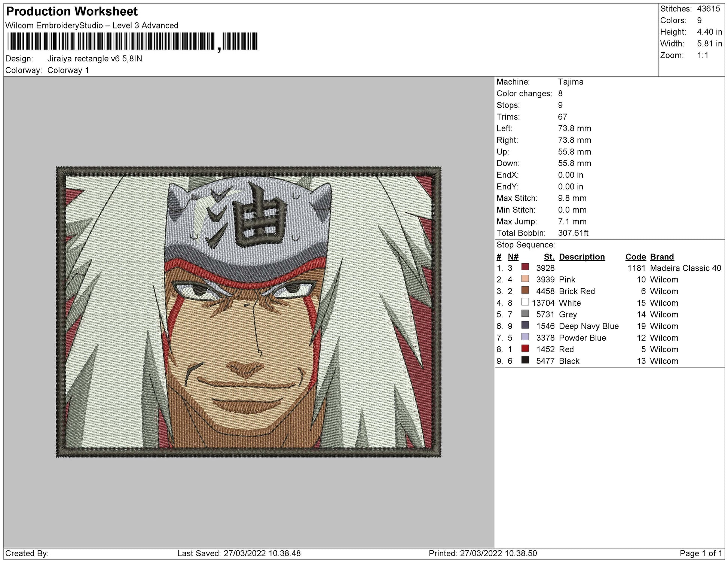728x563 pixels.
Task: Click the maroon swatch for code 1181
Action: tap(525, 267)
